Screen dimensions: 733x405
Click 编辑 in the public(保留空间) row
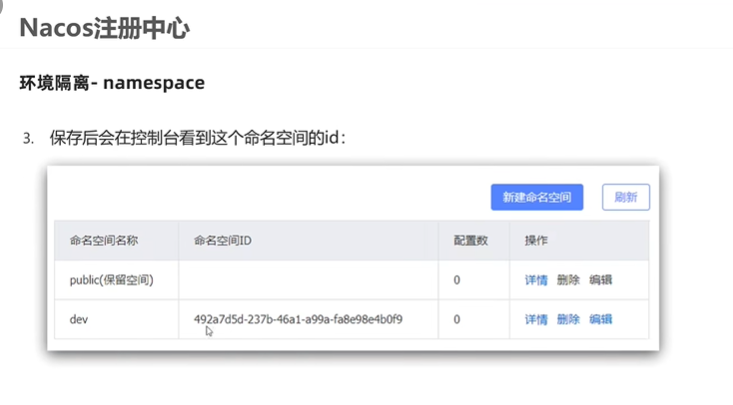pyautogui.click(x=600, y=280)
